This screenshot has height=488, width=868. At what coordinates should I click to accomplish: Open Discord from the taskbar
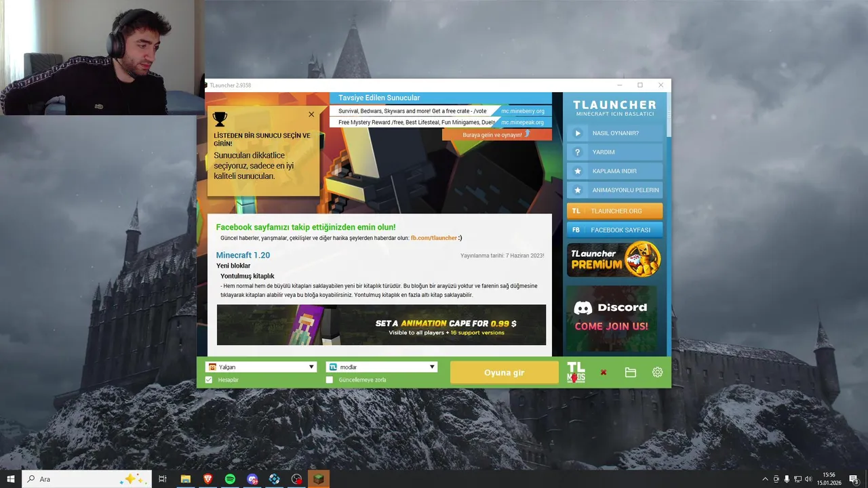pos(252,479)
